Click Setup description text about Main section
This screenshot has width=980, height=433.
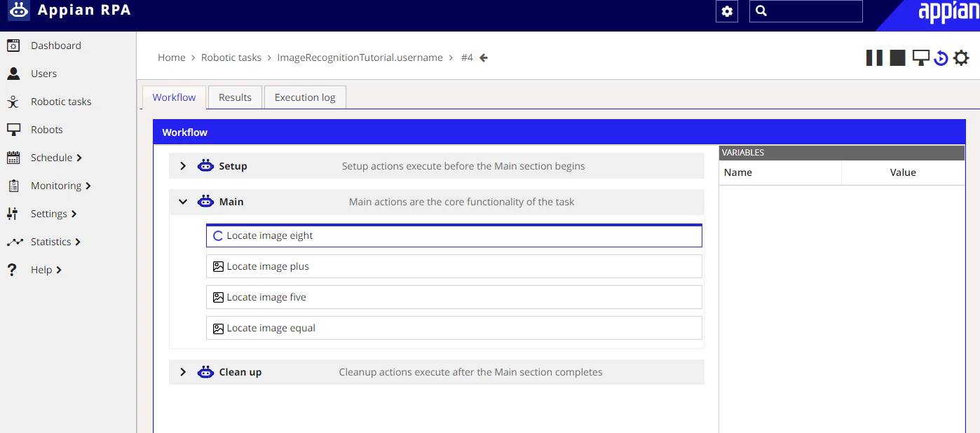coord(463,166)
